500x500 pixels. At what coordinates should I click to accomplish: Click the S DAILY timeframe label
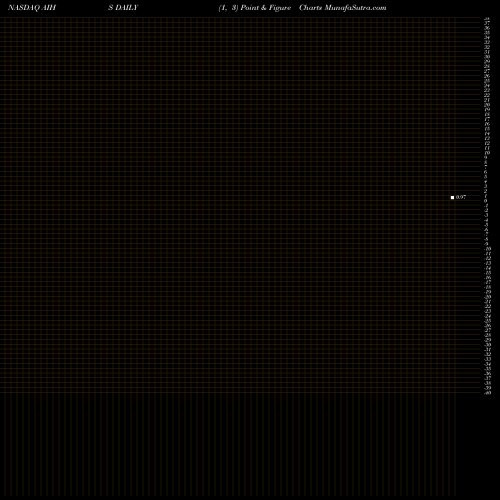click(x=123, y=7)
